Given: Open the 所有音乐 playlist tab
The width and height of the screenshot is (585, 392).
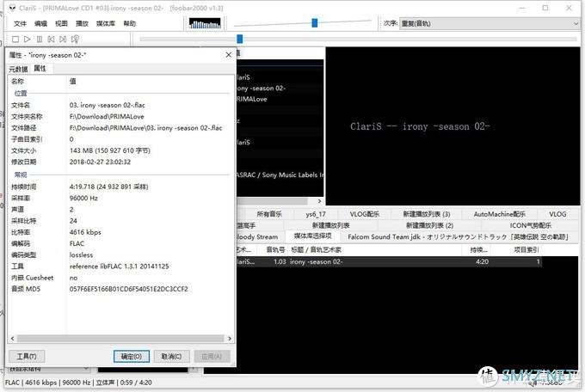Looking at the screenshot, I should 269,214.
